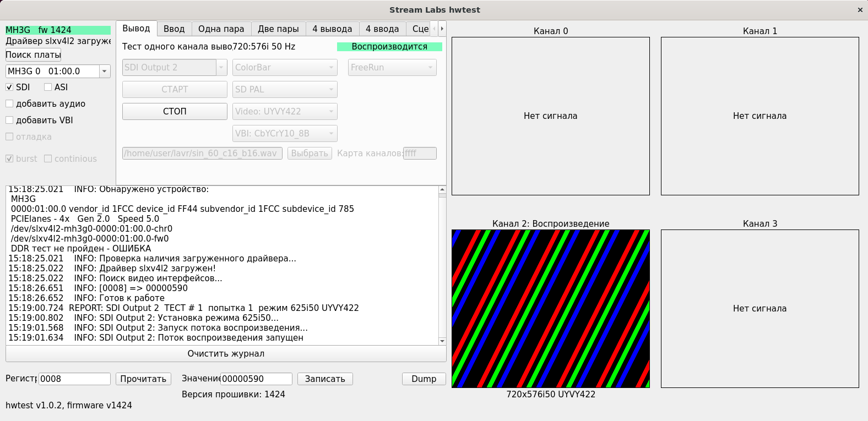
Task: Switch to the 4 вывода tab
Action: pos(332,29)
